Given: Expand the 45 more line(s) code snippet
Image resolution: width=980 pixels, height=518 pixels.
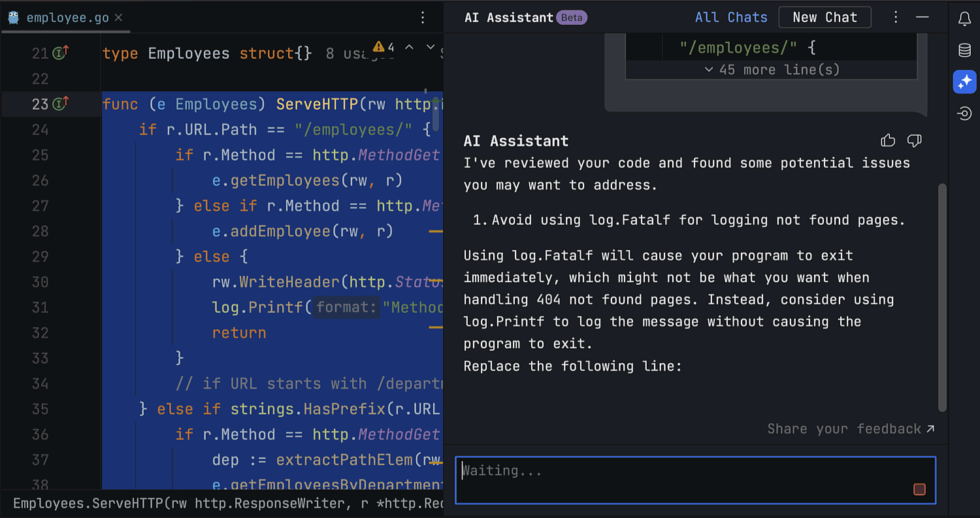Looking at the screenshot, I should coord(772,70).
